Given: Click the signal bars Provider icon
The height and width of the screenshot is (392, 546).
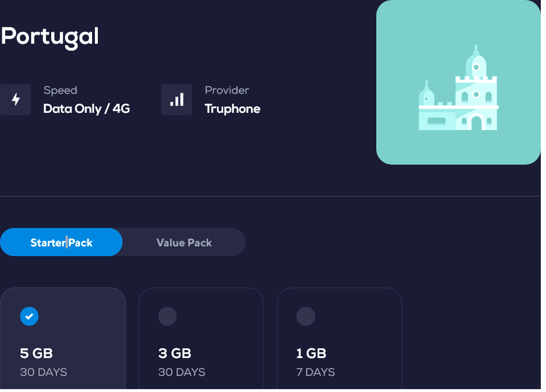Looking at the screenshot, I should (x=177, y=100).
